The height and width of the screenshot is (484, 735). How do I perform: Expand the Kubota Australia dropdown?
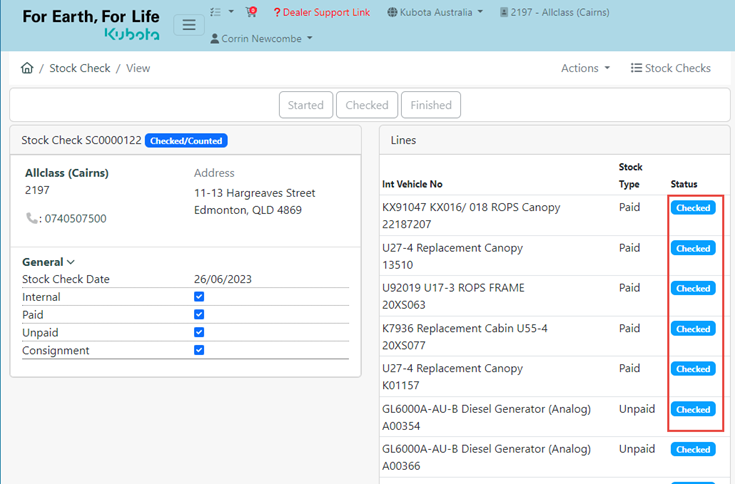coord(434,12)
